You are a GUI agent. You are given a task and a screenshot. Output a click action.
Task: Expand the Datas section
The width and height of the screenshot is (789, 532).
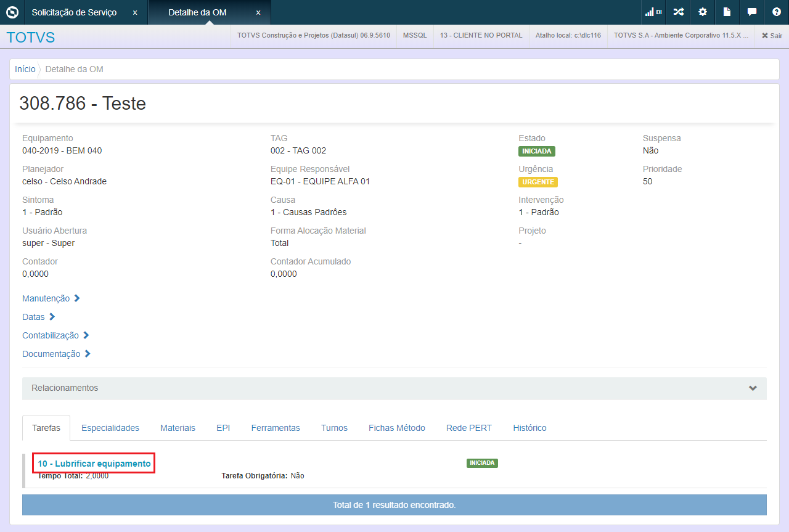(x=39, y=317)
